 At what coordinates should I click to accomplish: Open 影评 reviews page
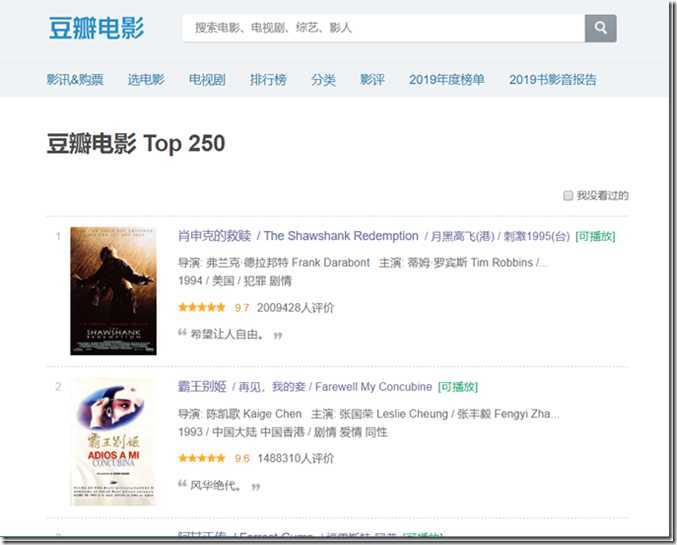coord(372,80)
